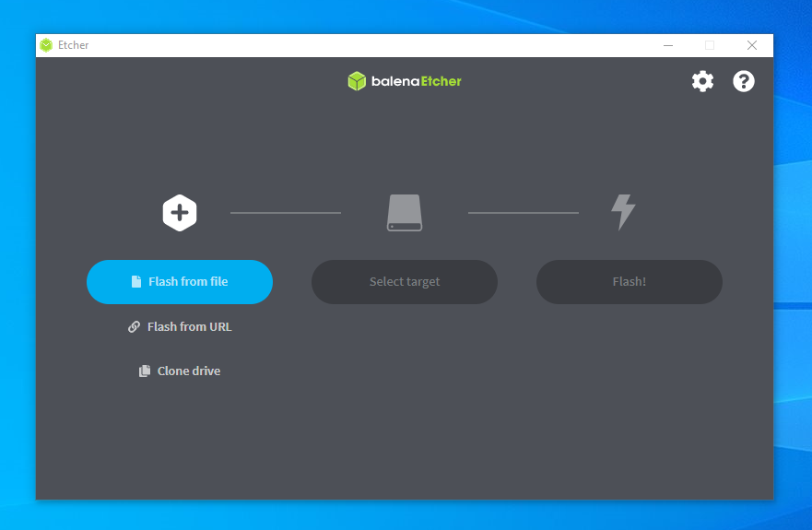
Task: Click the plus hexagon source icon
Action: click(x=180, y=213)
